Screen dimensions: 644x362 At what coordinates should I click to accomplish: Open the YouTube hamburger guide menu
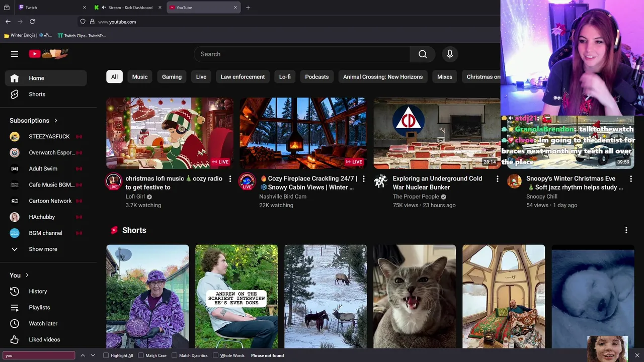click(15, 54)
